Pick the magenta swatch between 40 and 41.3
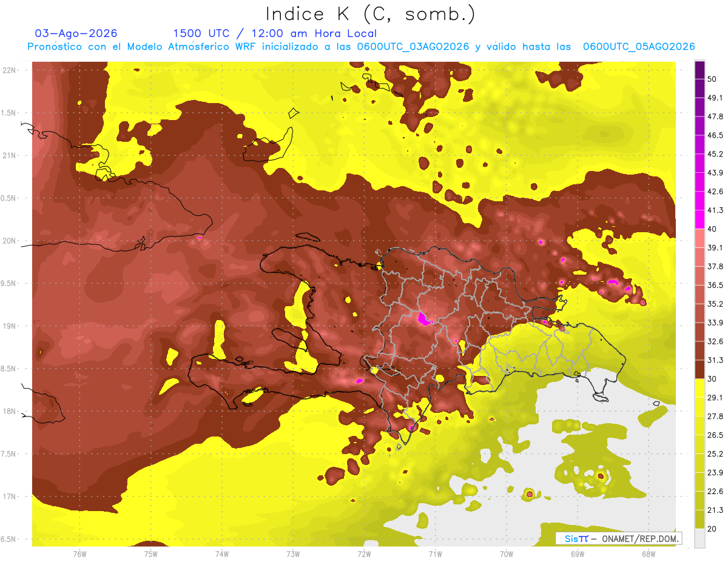The image size is (728, 562). pyautogui.click(x=699, y=219)
